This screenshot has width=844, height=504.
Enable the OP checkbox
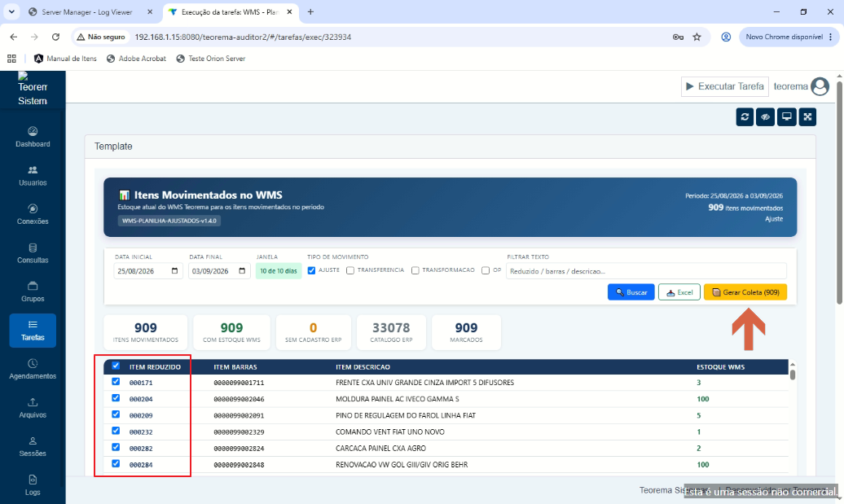point(486,270)
